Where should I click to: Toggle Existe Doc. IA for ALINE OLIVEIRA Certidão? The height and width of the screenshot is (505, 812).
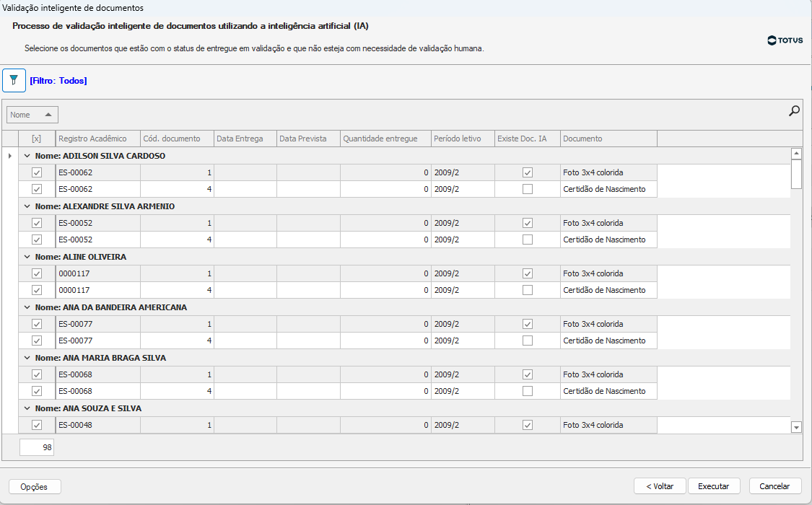click(528, 290)
